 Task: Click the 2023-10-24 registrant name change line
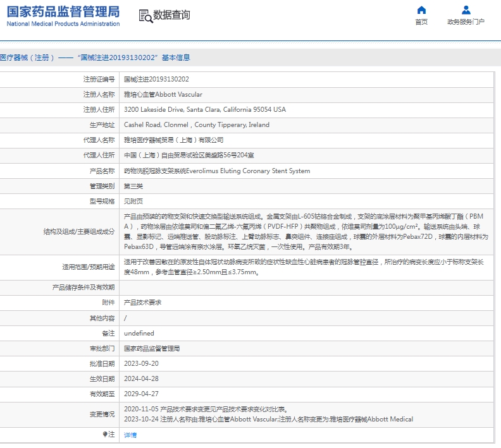[x=268, y=420]
